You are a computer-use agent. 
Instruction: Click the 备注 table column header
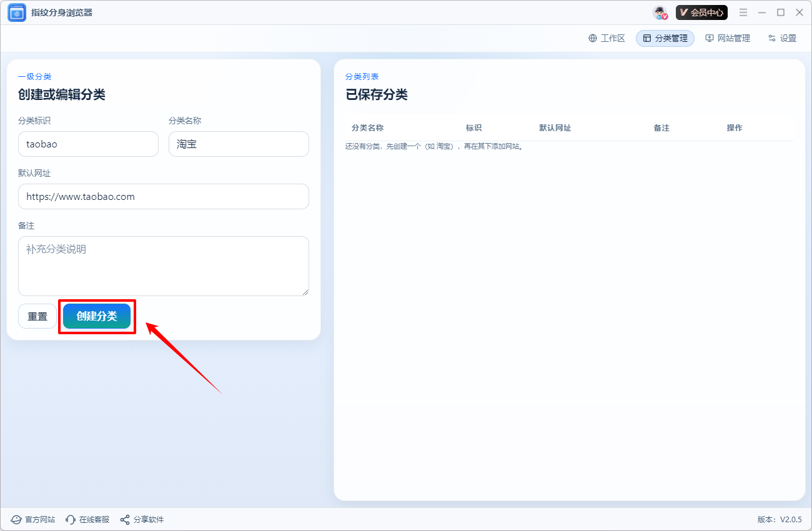click(661, 128)
